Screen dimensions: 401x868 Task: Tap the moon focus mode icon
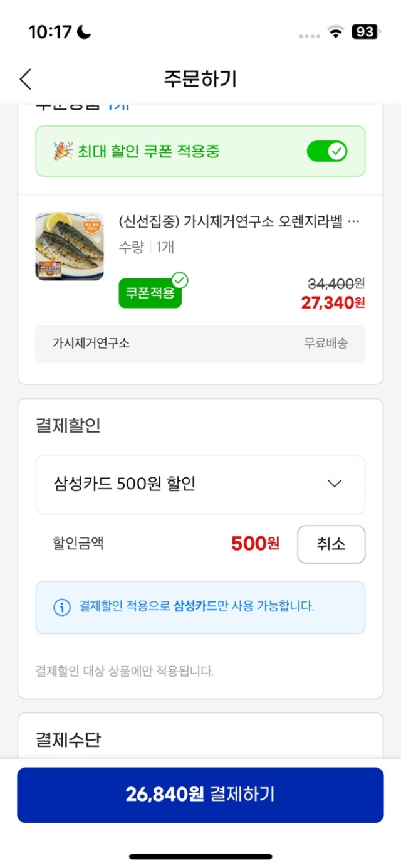[83, 31]
